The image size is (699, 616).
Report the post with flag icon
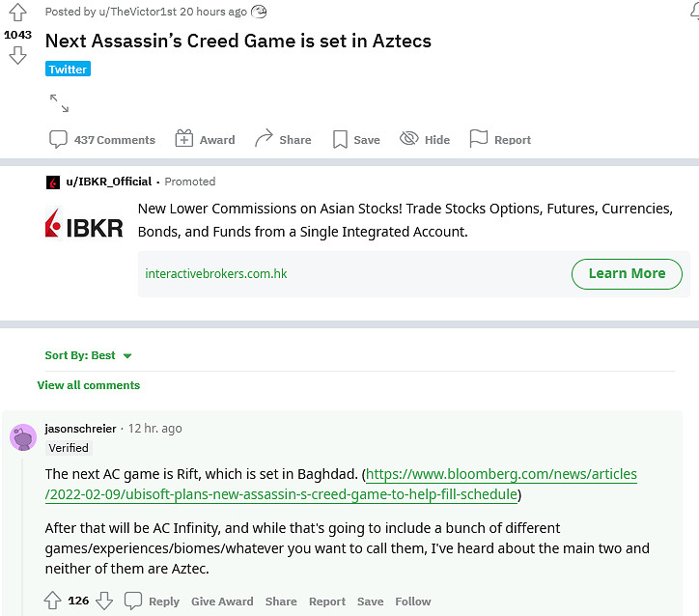[x=500, y=140]
